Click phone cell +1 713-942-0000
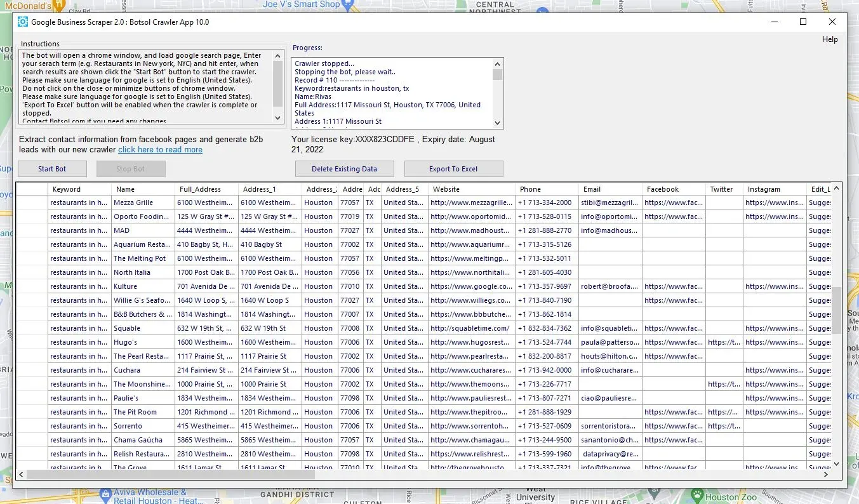 547,370
